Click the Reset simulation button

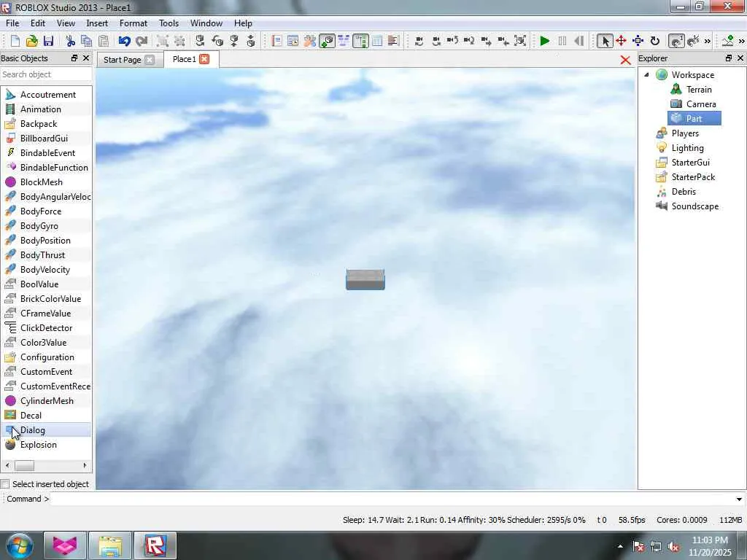pos(578,41)
